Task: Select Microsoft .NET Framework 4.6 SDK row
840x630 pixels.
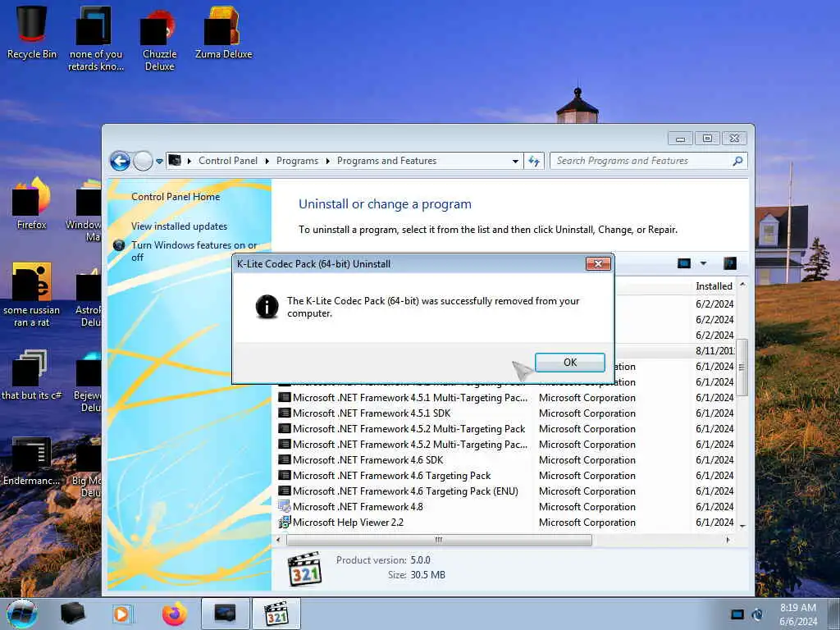Action: [x=505, y=459]
